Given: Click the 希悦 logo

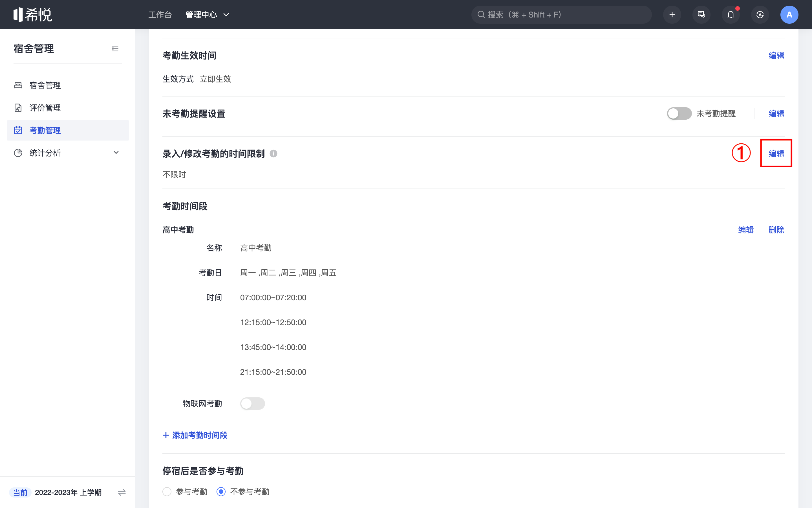Looking at the screenshot, I should coord(32,14).
